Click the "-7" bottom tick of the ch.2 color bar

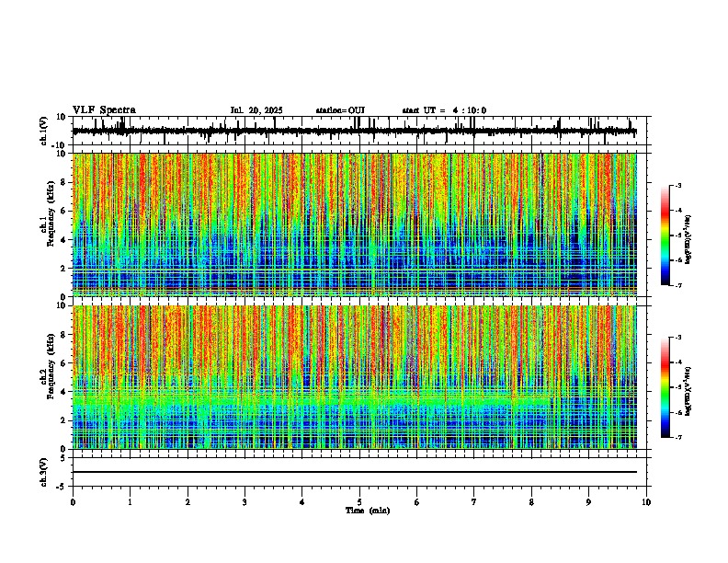678,438
